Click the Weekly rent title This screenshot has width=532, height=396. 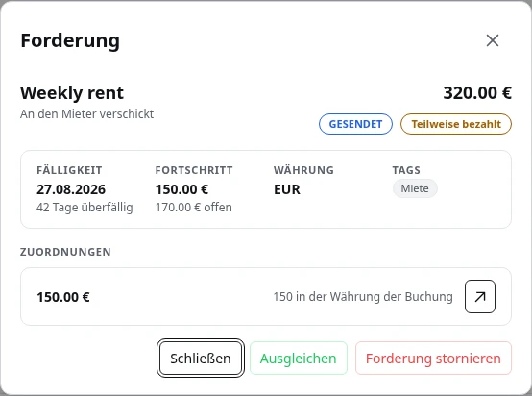(72, 92)
